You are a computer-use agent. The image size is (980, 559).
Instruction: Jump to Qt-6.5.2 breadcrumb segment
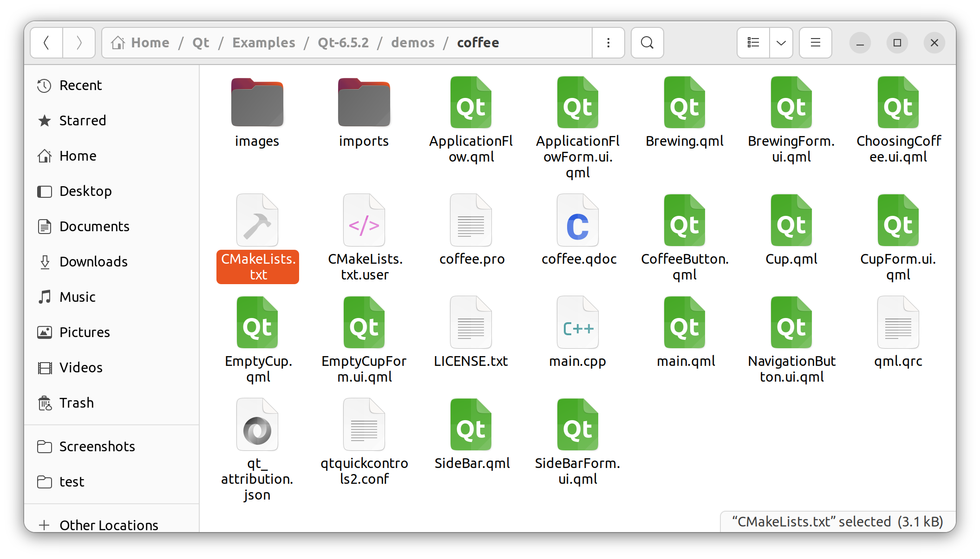point(343,43)
